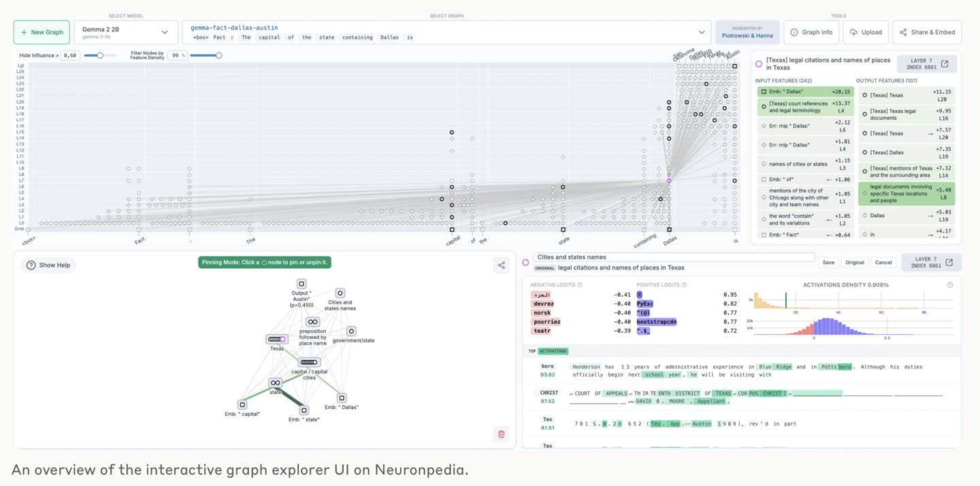Select output feature legal documents involving specific Texas locations
This screenshot has width=980, height=486.
(x=906, y=194)
